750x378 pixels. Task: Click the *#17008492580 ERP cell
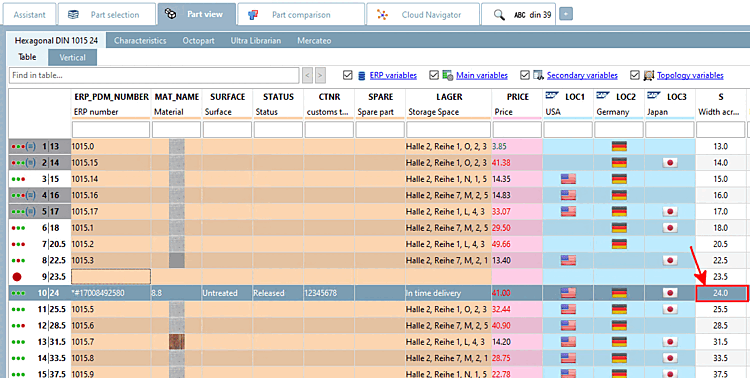point(111,293)
